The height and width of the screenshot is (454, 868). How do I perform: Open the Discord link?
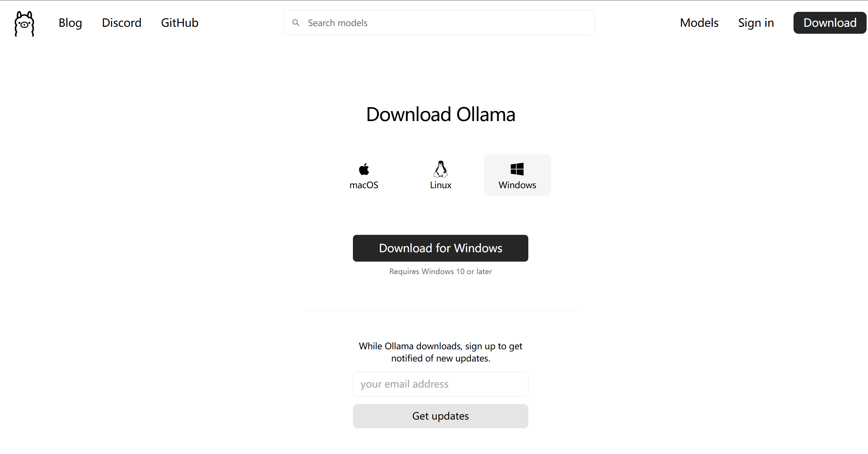(121, 23)
